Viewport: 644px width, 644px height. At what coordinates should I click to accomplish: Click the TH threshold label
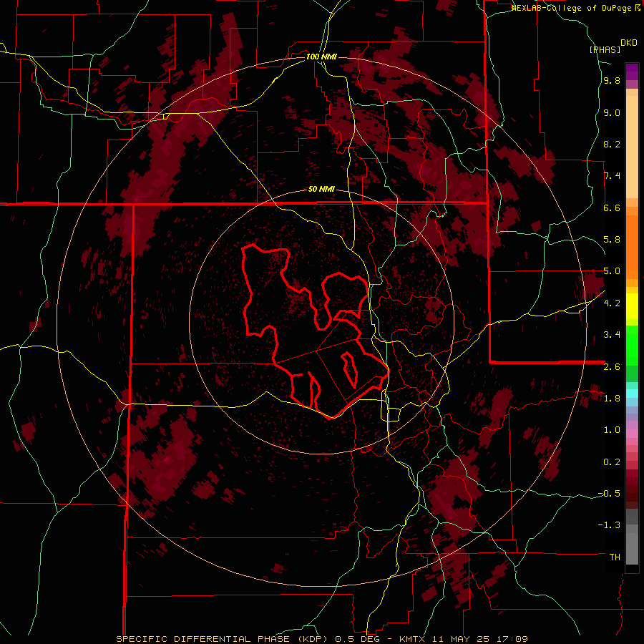[x=615, y=557]
